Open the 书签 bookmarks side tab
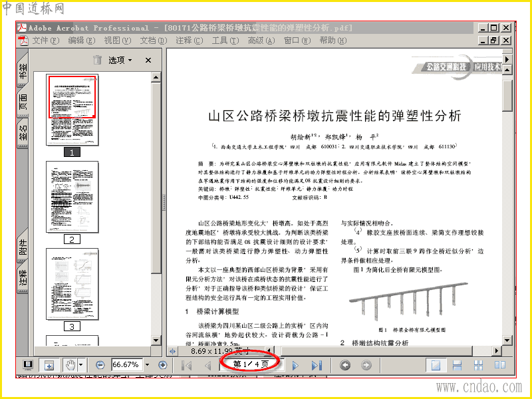 [23, 70]
